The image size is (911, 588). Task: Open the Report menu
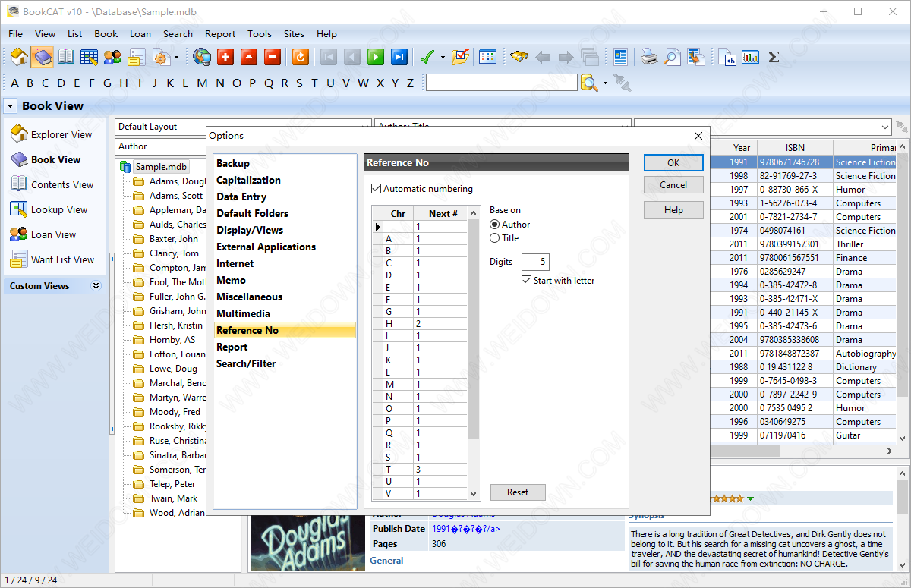[x=220, y=33]
